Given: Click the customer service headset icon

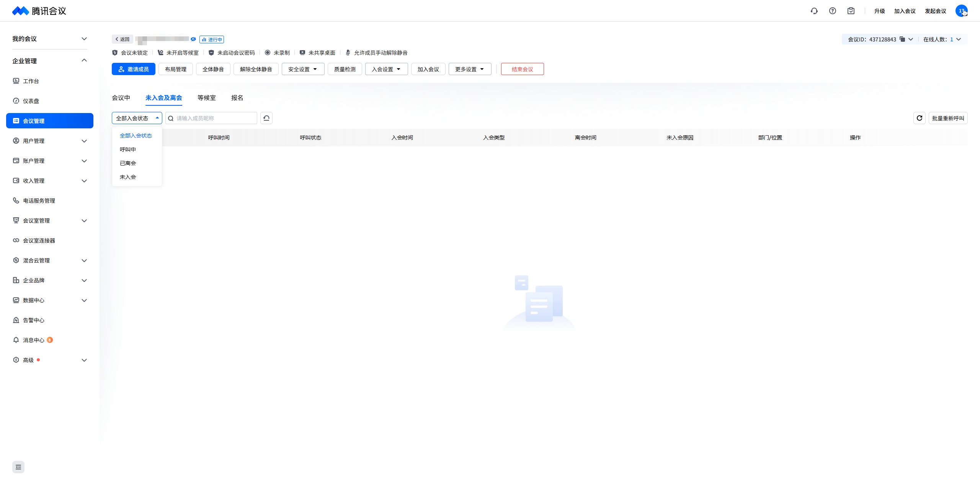Looking at the screenshot, I should 814,11.
